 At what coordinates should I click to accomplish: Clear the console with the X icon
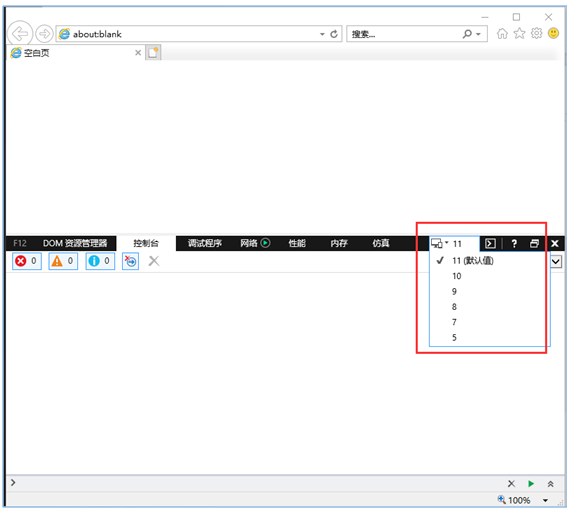(154, 261)
